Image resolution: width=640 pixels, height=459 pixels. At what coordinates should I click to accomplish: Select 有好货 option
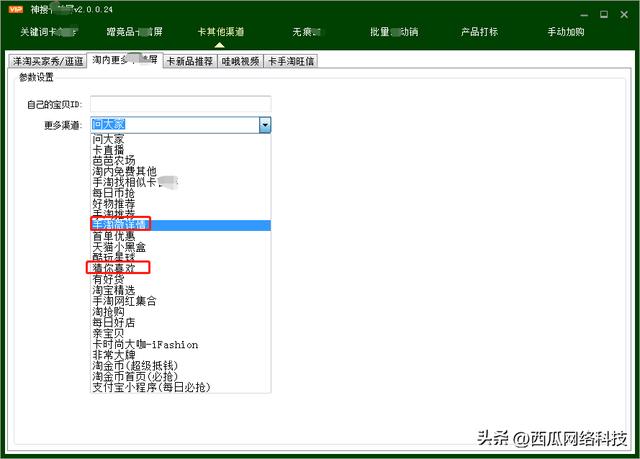click(x=180, y=279)
